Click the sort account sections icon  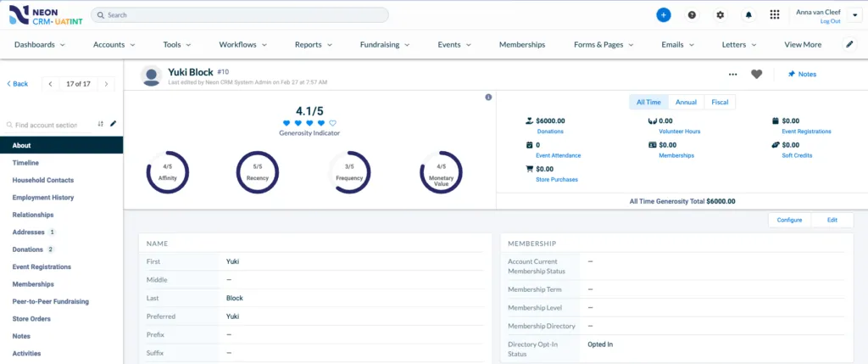coord(100,124)
